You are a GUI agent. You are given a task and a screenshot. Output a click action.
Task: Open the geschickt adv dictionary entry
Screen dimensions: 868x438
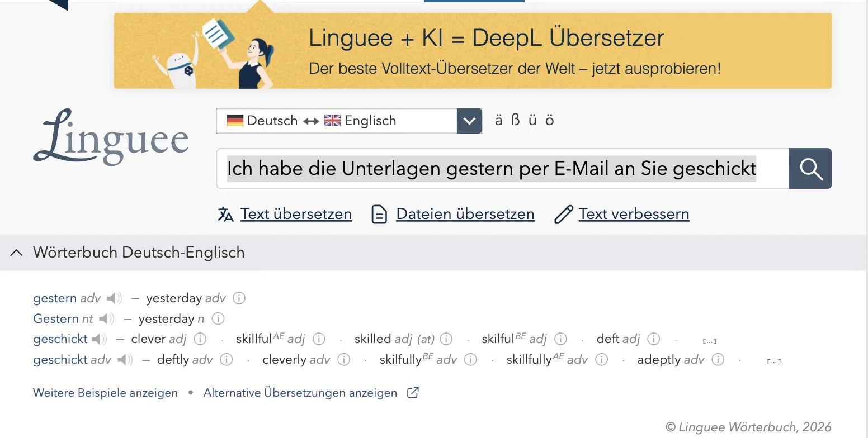[60, 360]
